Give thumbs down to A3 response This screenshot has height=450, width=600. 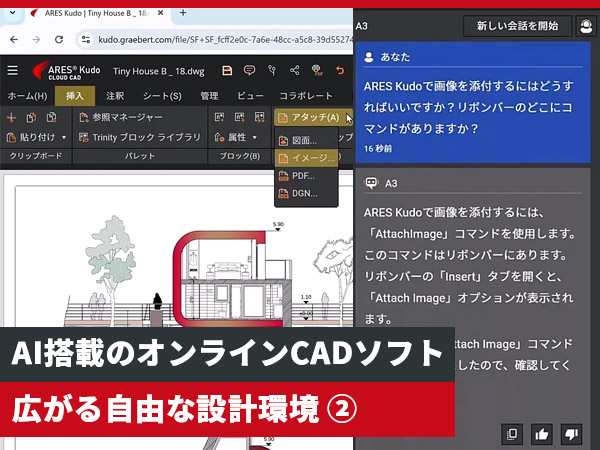[x=572, y=433]
